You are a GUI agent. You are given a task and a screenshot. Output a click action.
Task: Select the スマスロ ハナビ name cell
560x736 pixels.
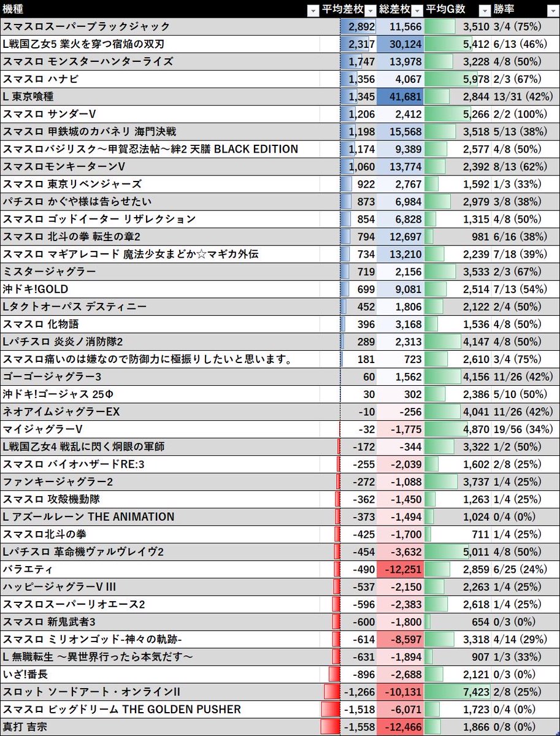(160, 79)
